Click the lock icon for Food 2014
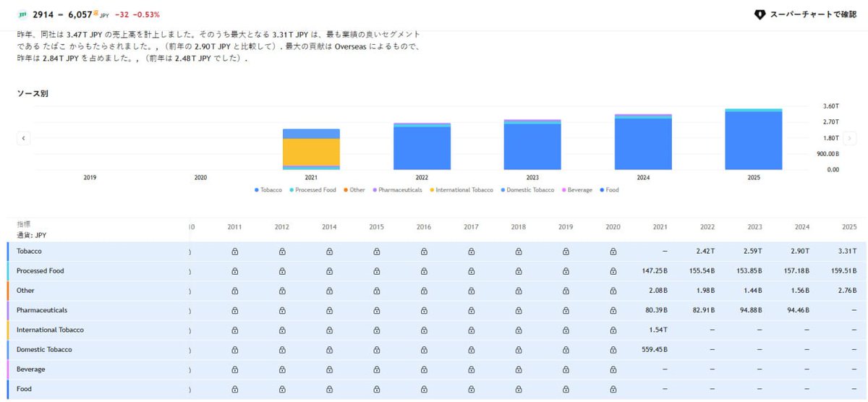Viewport: 868px width, 402px height. 329,389
